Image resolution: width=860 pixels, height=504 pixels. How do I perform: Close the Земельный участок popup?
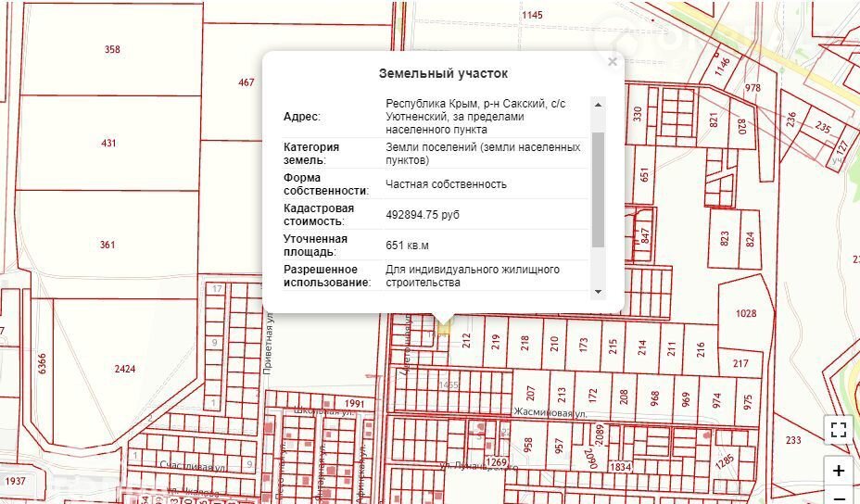click(612, 63)
